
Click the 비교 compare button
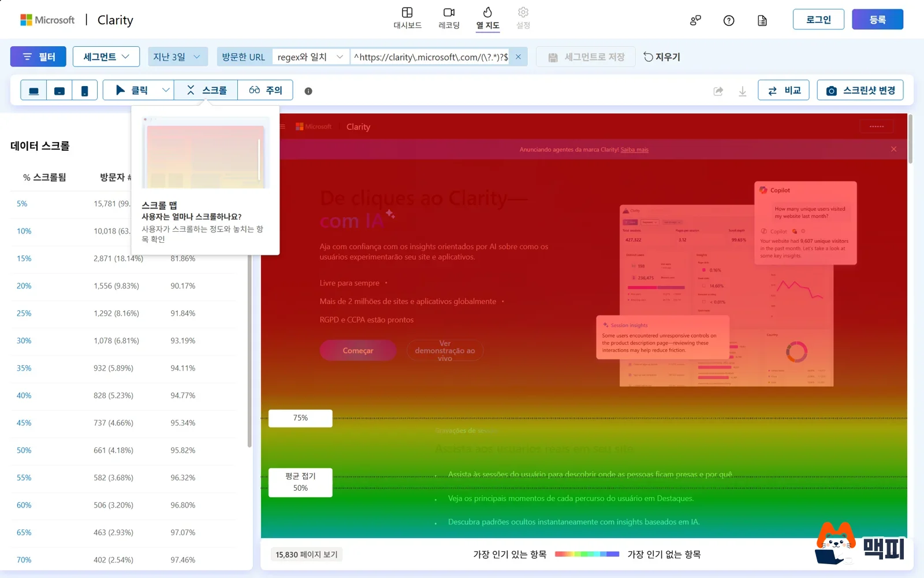pyautogui.click(x=784, y=90)
